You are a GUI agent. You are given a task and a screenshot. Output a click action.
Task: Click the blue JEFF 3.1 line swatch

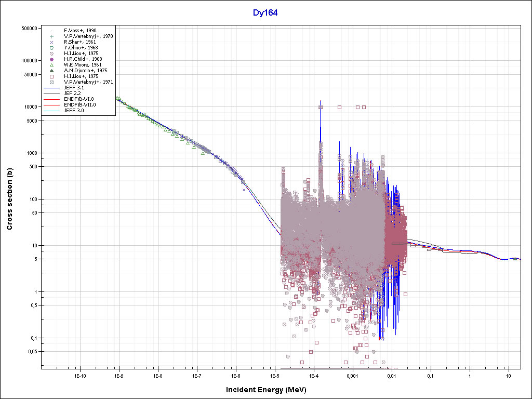coord(52,88)
